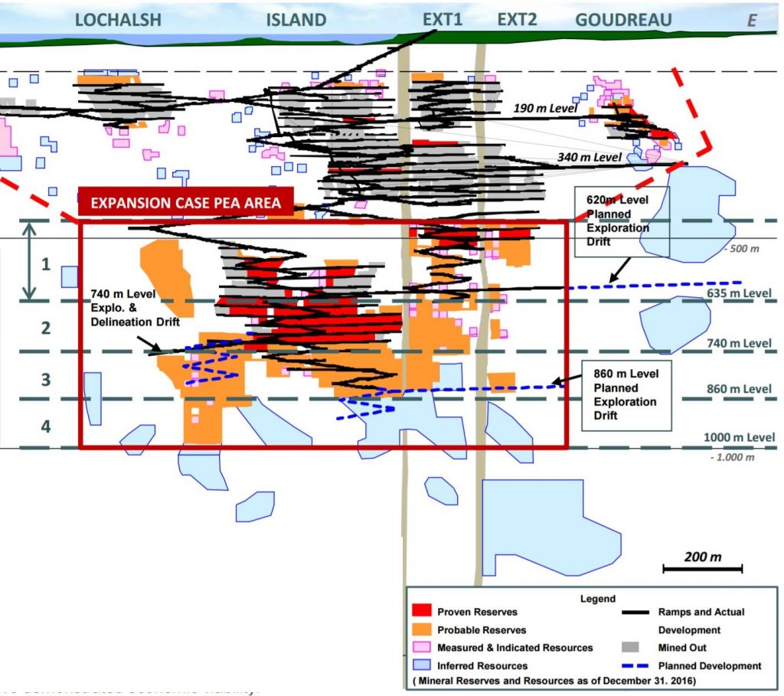Image resolution: width=784 pixels, height=696 pixels.
Task: Click the red Proven Reserves legend swatch
Action: click(422, 611)
